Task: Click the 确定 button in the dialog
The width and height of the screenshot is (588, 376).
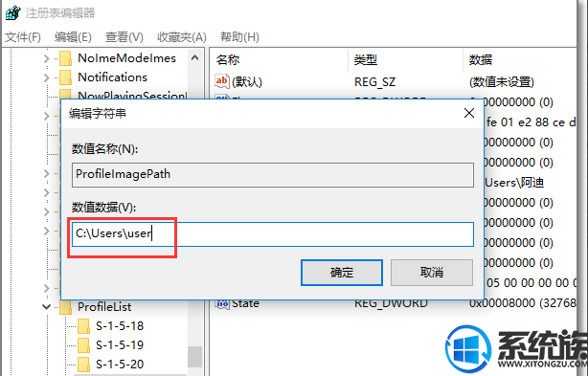Action: click(342, 273)
